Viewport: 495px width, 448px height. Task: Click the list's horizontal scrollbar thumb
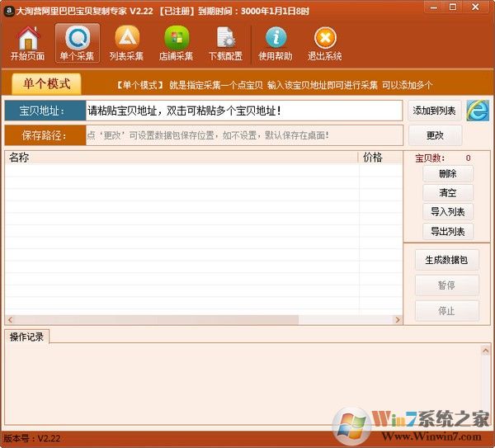tap(157, 320)
